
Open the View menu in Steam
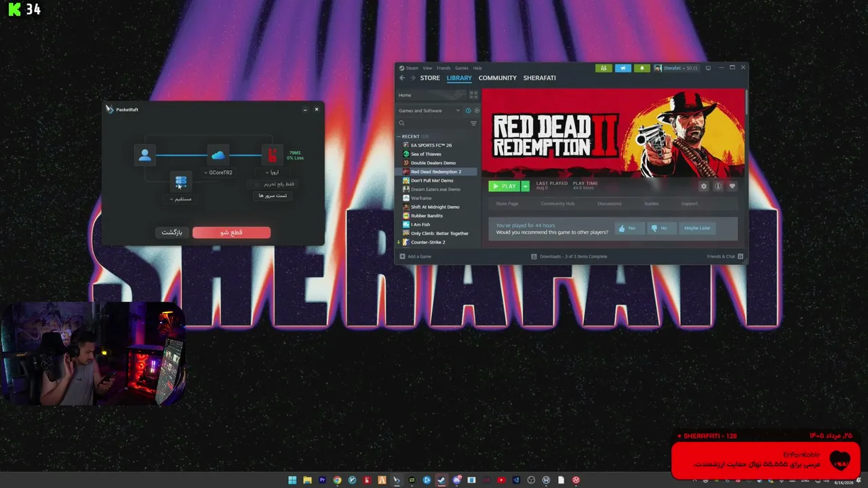427,68
